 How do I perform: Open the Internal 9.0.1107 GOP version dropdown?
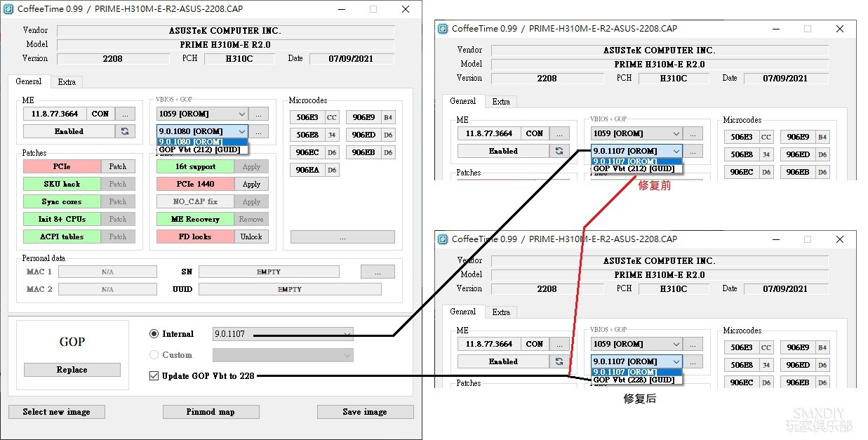[x=283, y=334]
